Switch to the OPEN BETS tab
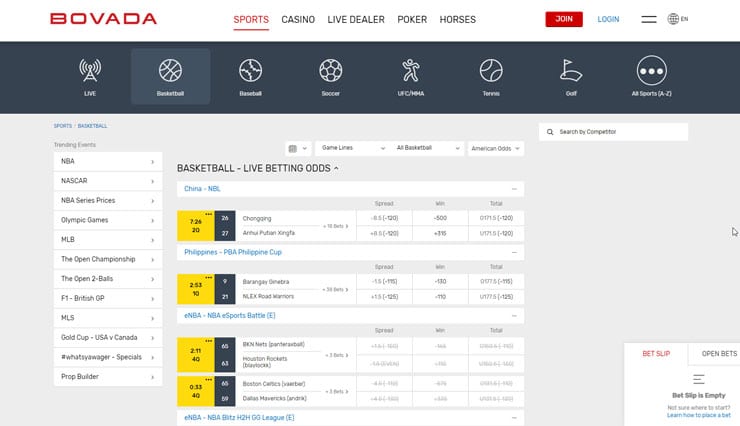 tap(719, 354)
